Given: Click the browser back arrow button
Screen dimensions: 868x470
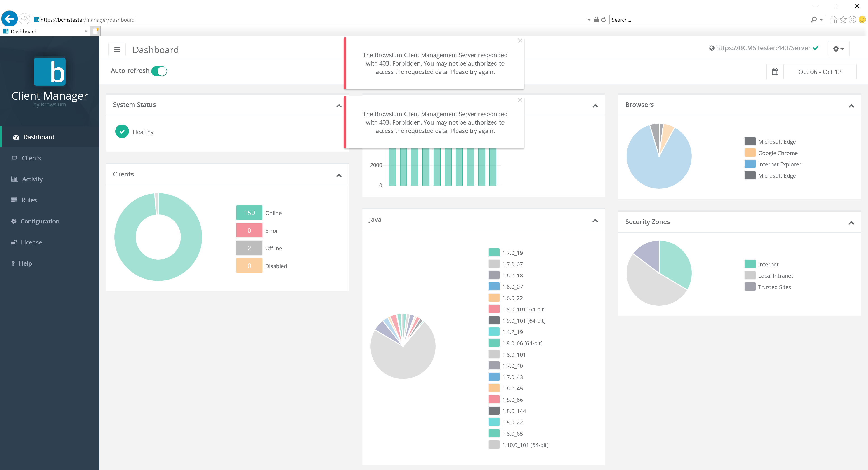Looking at the screenshot, I should pyautogui.click(x=9, y=19).
